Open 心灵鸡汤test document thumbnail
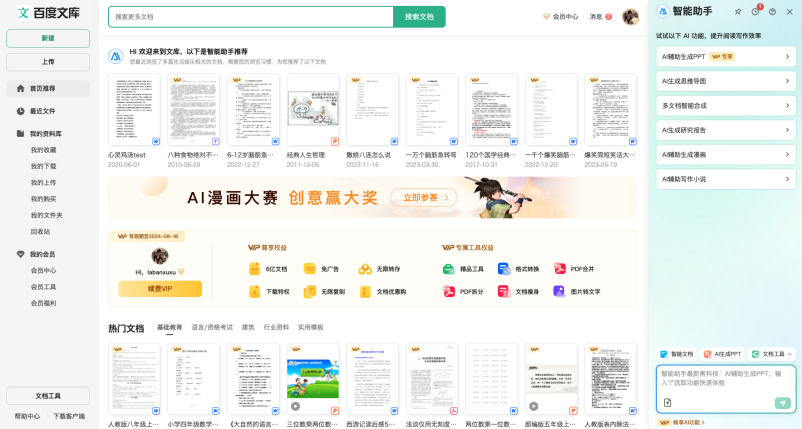Screen dimensions: 802x429 [x=135, y=109]
